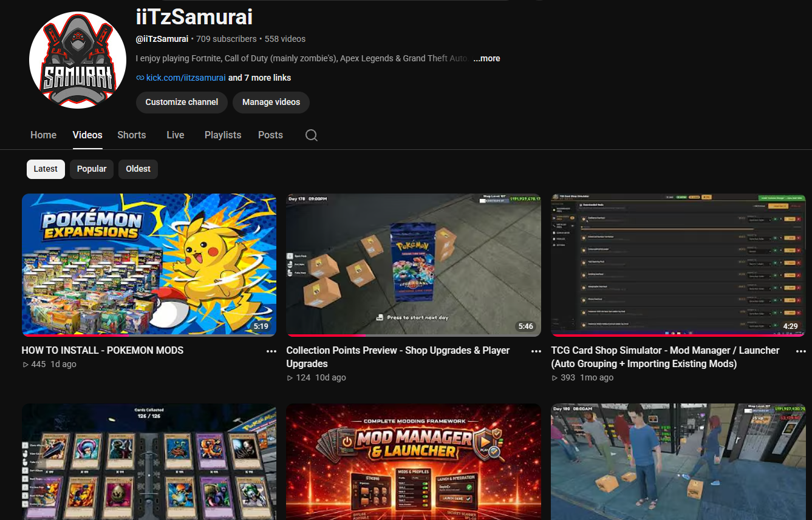Open the Day 180 shop customers thumbnail
This screenshot has height=520, width=812.
click(678, 462)
